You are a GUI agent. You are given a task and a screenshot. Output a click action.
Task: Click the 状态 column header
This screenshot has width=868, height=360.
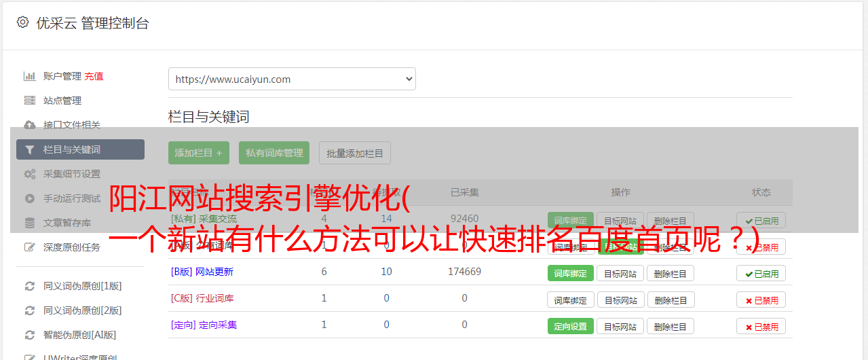coord(761,192)
